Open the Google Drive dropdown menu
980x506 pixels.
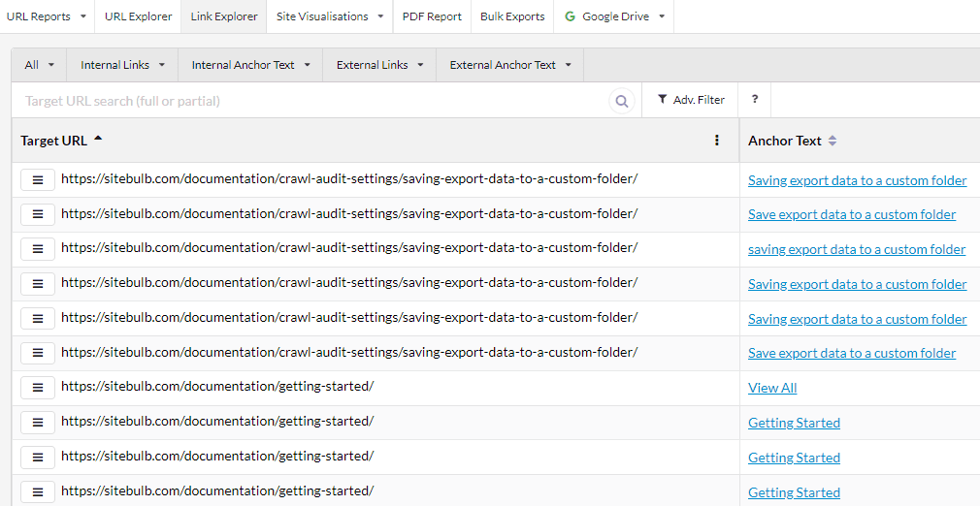tap(614, 16)
